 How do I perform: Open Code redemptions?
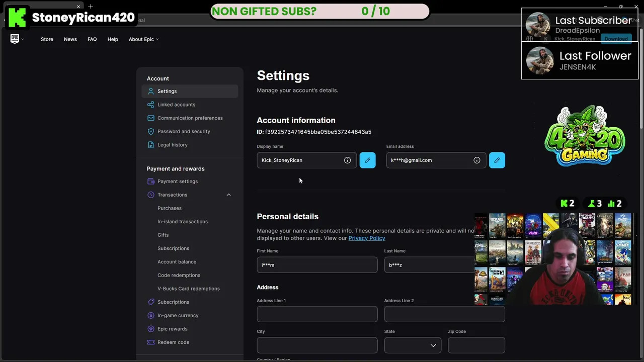(179, 275)
